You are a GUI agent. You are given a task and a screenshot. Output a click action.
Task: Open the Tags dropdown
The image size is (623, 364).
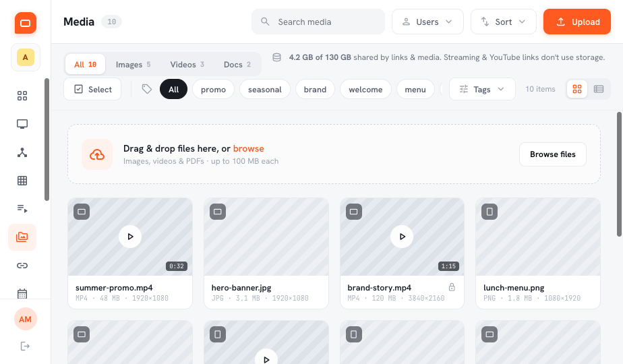click(x=482, y=90)
